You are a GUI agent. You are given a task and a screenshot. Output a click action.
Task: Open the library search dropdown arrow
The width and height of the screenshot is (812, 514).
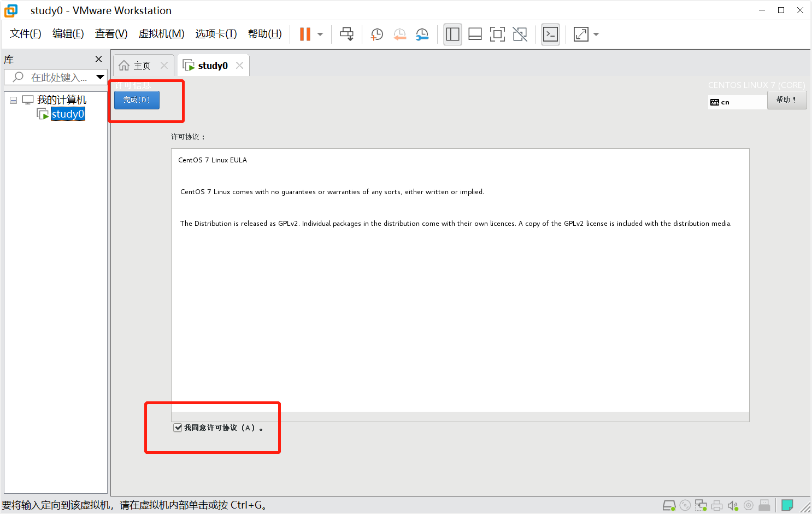(x=100, y=77)
